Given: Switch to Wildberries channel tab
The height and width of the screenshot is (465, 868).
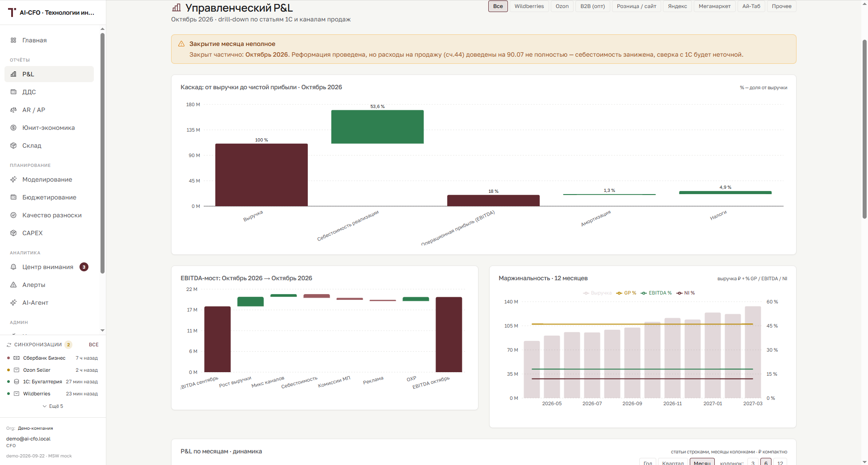Looking at the screenshot, I should pos(529,6).
